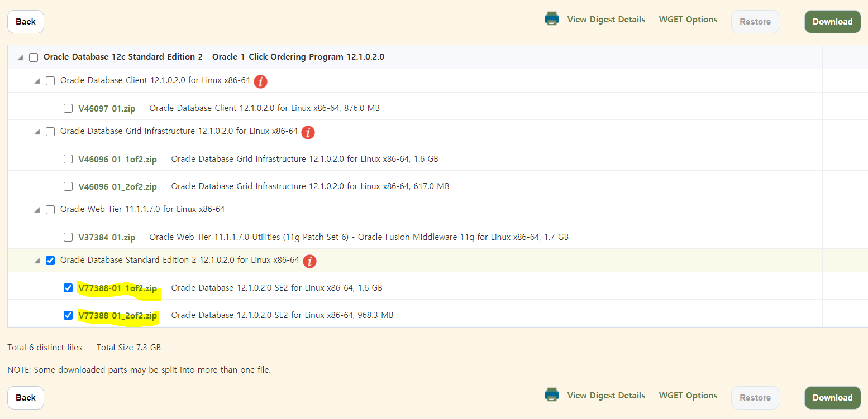868x419 pixels.
Task: Click the NOTE about split downloaded parts
Action: [139, 369]
